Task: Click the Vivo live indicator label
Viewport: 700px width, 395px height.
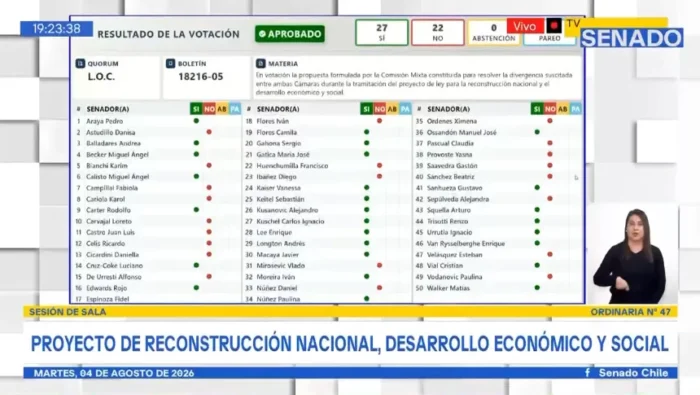Action: click(x=525, y=26)
